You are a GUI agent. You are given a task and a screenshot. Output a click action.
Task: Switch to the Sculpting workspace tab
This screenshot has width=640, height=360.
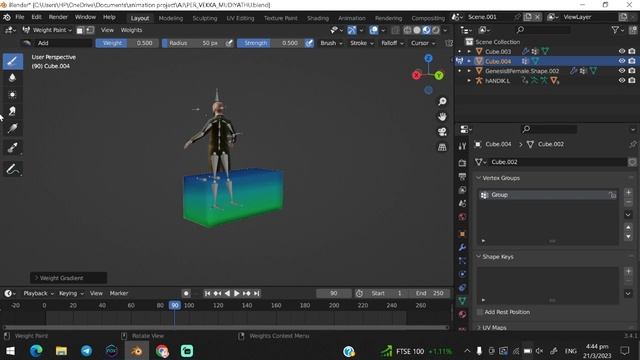point(204,18)
